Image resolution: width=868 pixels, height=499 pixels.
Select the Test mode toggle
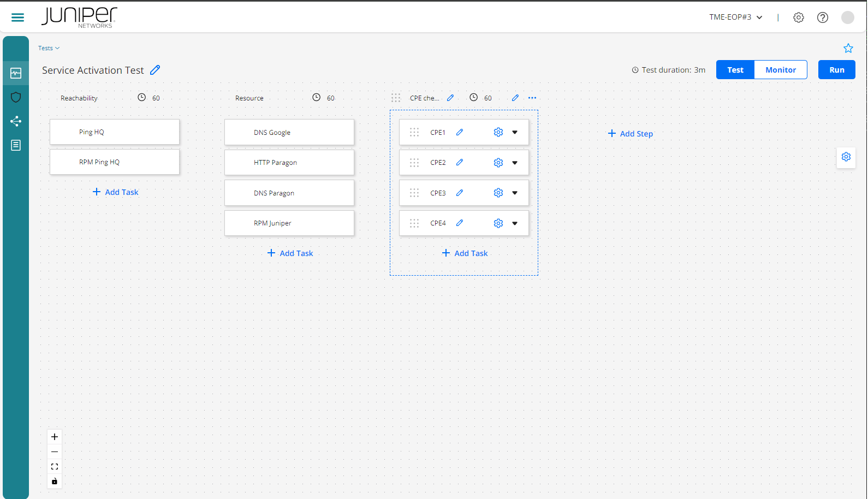(735, 70)
